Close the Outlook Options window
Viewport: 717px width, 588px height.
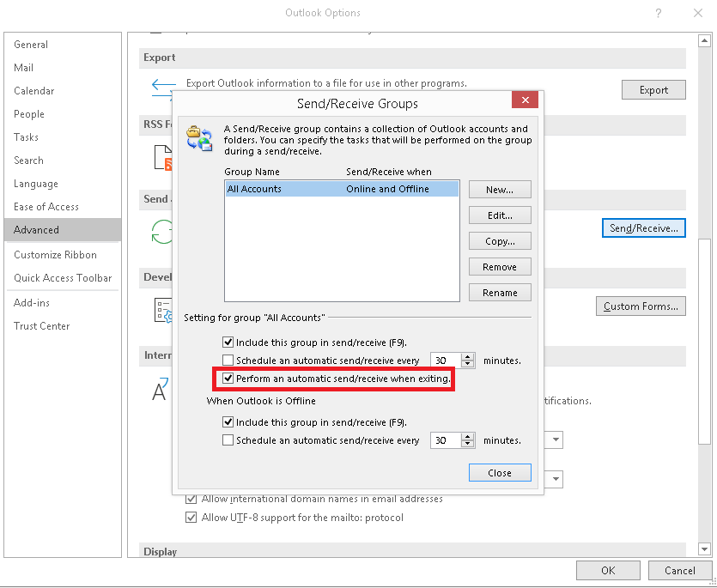coord(698,13)
